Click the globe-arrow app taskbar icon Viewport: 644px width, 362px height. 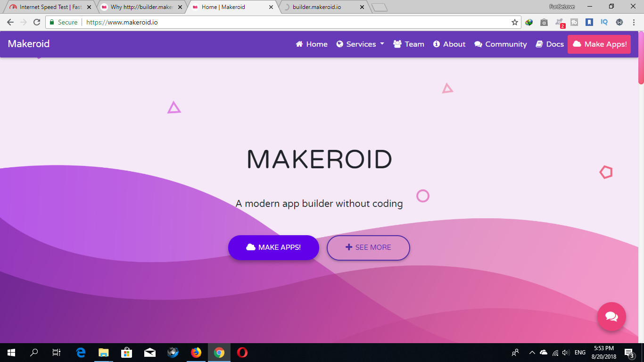173,353
